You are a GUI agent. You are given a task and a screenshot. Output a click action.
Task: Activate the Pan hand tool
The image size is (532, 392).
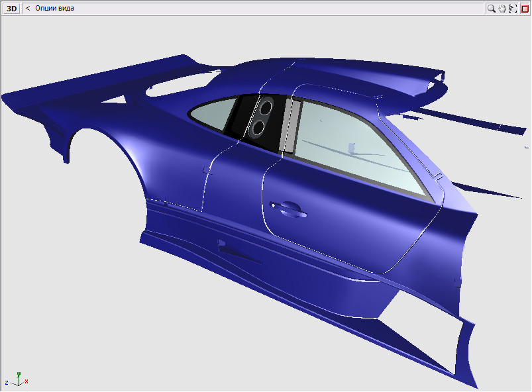502,9
